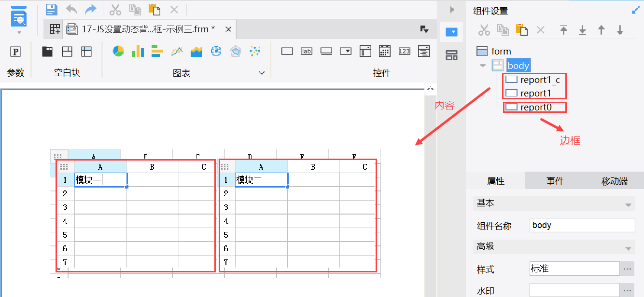The width and height of the screenshot is (644, 297).
Task: Add the solid black blank block
Action: pos(47,51)
